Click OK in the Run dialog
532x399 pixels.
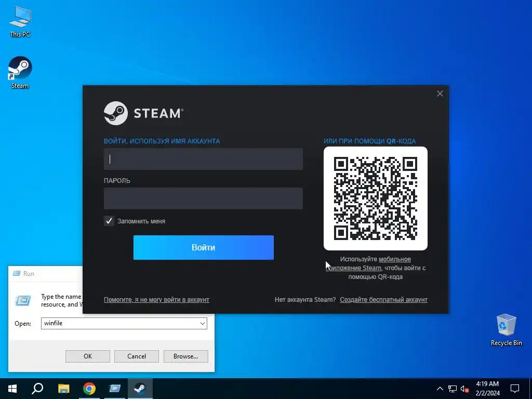pos(87,356)
